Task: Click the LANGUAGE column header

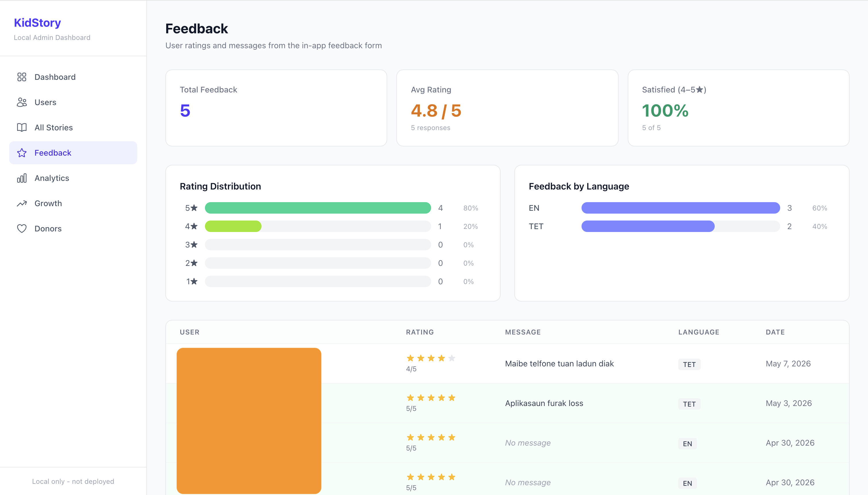Action: point(699,332)
